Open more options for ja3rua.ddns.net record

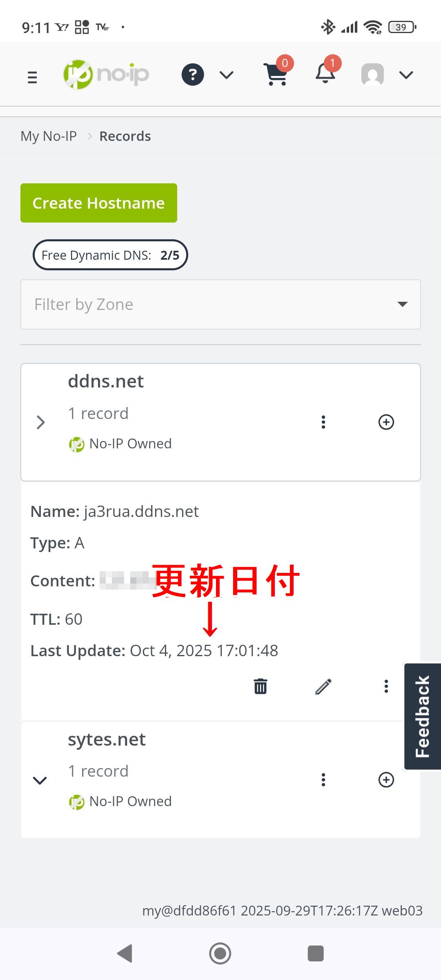click(x=386, y=686)
